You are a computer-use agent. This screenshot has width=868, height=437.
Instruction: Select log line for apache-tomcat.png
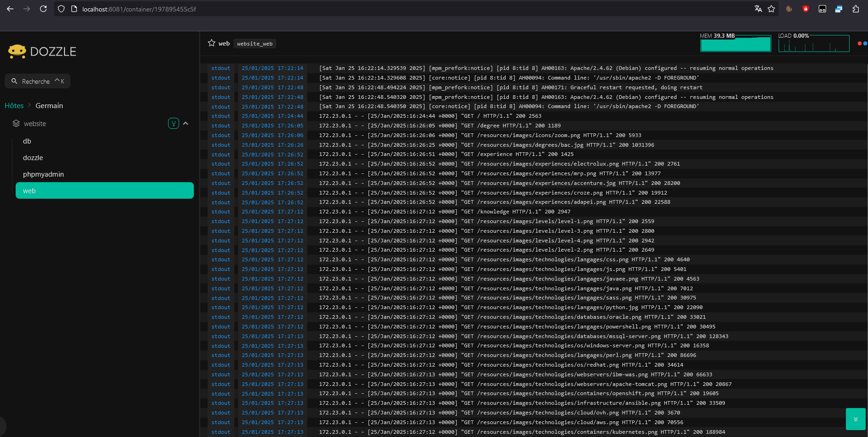(534, 384)
